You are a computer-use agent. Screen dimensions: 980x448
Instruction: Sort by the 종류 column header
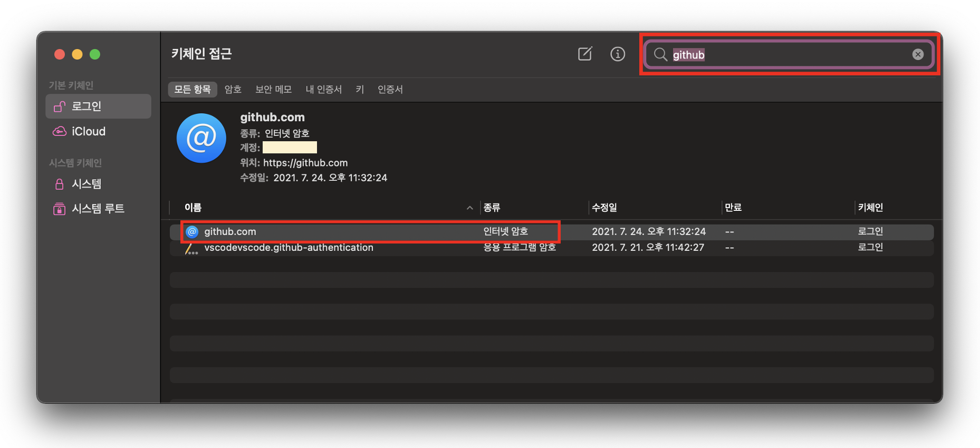click(x=492, y=208)
